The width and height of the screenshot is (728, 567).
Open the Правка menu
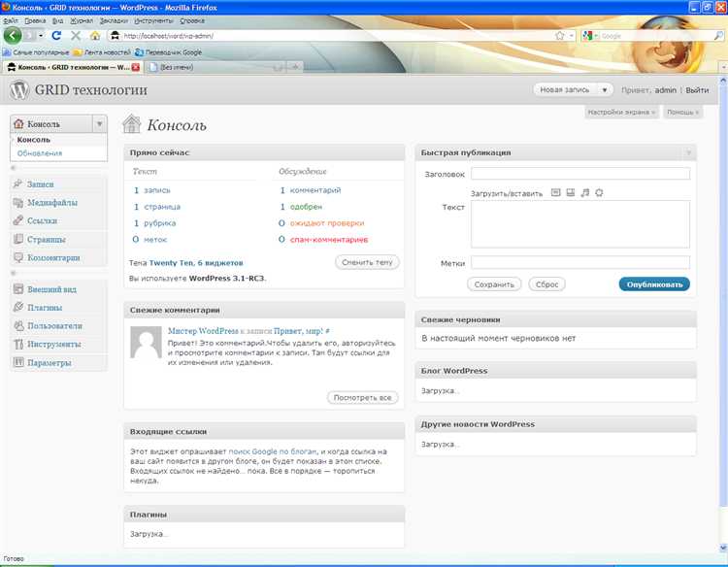point(35,21)
